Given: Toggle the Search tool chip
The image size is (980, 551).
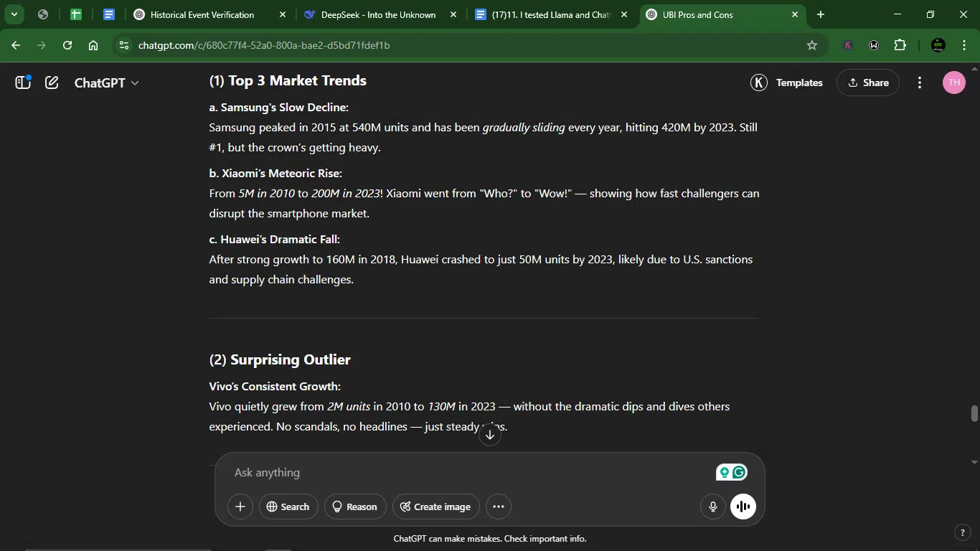Looking at the screenshot, I should click(288, 507).
